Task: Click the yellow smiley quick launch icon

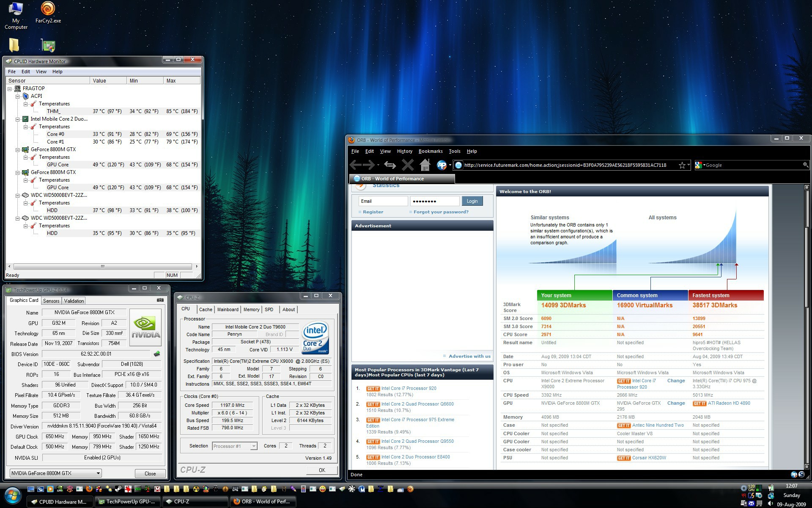Action: point(323,489)
